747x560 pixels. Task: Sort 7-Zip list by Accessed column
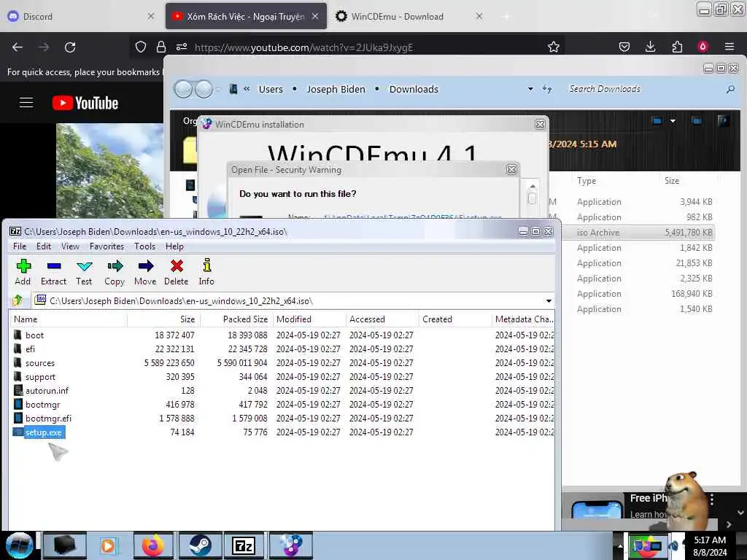(382, 319)
